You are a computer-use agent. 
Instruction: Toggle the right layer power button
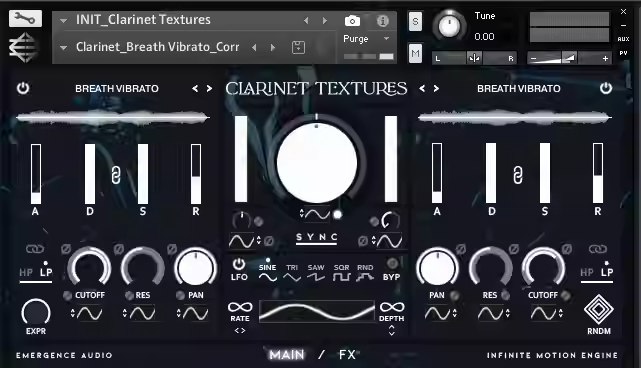click(x=606, y=88)
